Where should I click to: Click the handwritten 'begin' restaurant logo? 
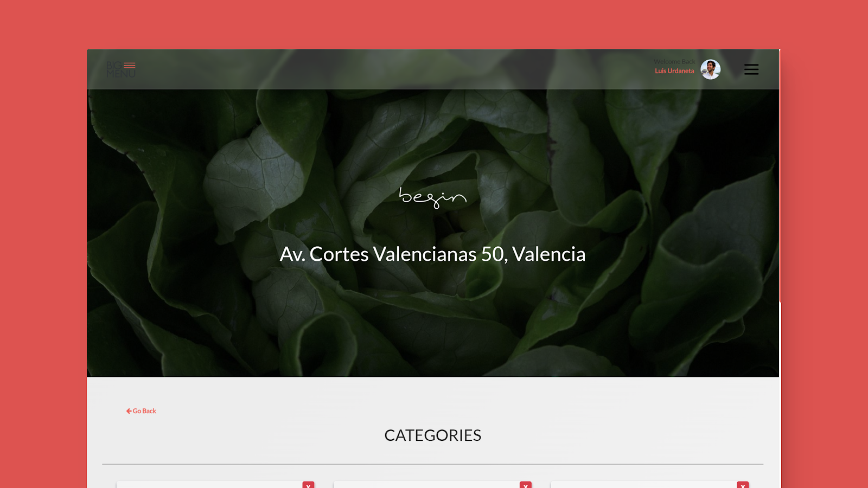click(x=432, y=198)
